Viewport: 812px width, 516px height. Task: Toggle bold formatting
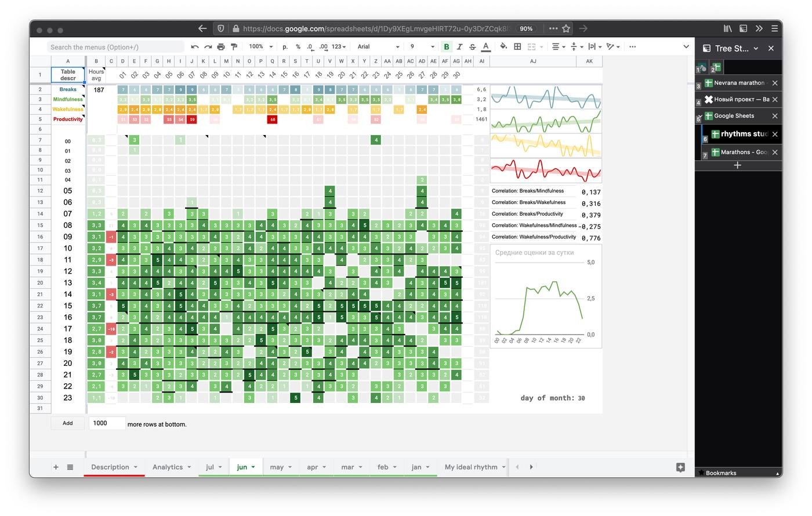(x=447, y=47)
